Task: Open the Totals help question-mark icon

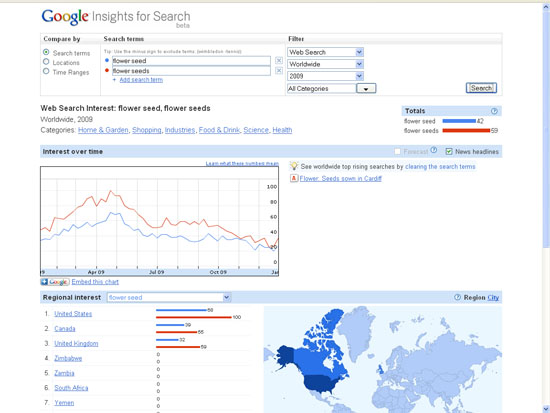Action: point(494,111)
